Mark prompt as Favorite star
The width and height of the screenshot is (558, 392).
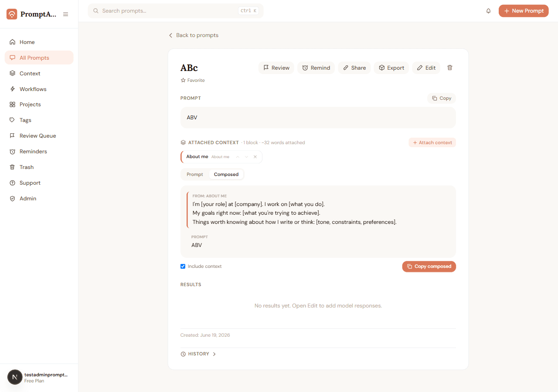click(x=193, y=80)
